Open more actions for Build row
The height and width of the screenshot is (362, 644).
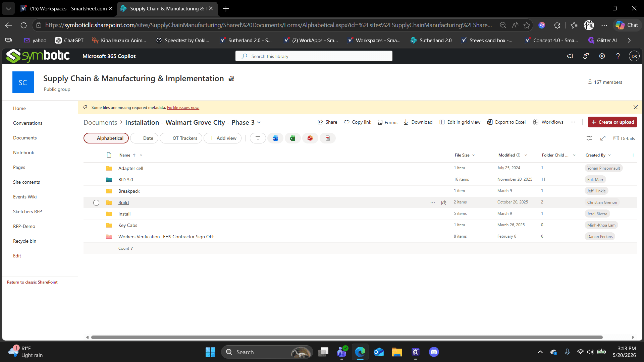tap(433, 202)
